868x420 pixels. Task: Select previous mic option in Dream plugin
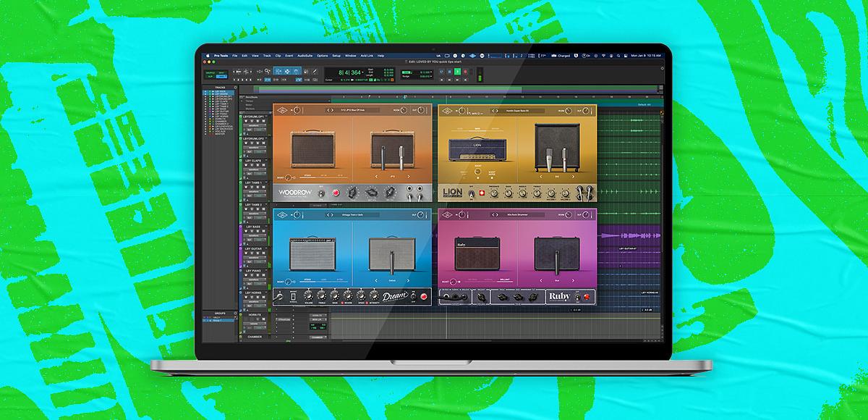pyautogui.click(x=376, y=280)
